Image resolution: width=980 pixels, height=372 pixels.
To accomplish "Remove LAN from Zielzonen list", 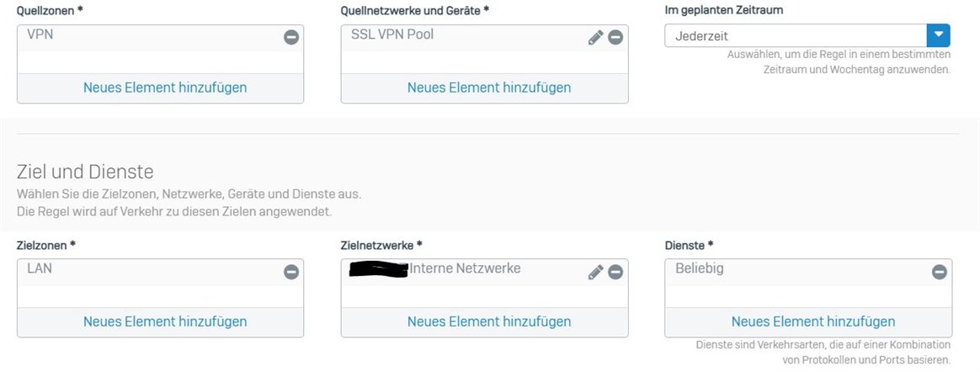I will (291, 272).
